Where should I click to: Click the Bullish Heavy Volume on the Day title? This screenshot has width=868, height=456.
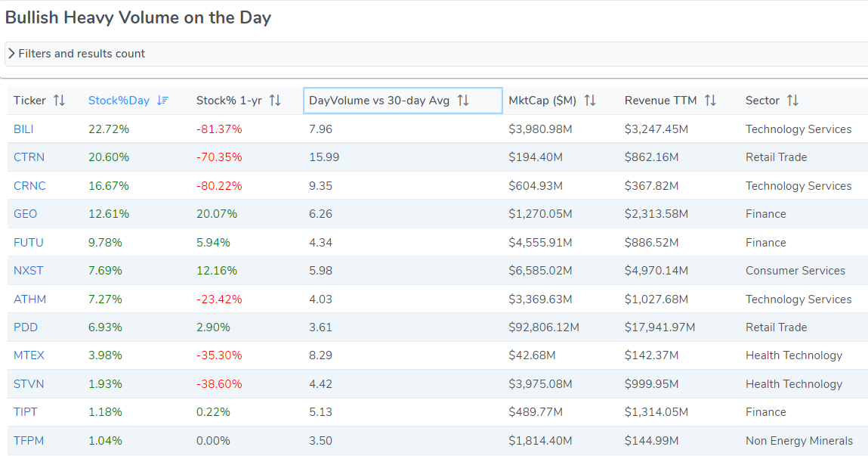pyautogui.click(x=137, y=17)
